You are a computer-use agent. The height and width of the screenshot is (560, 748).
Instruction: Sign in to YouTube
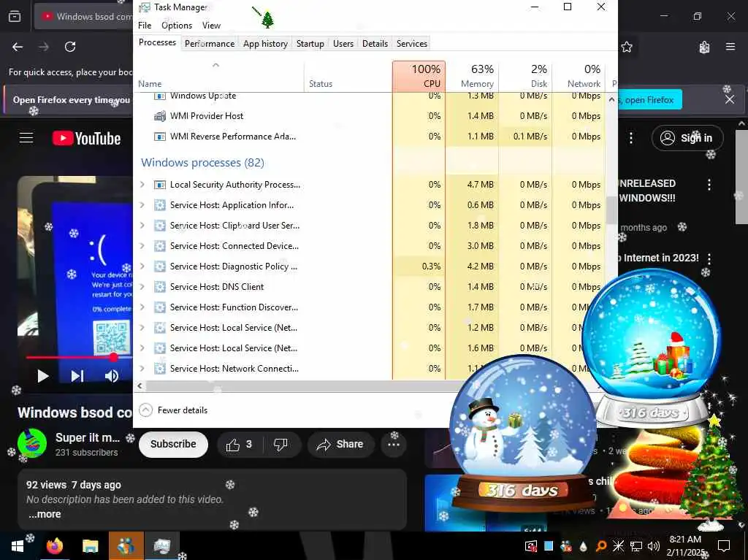(687, 138)
